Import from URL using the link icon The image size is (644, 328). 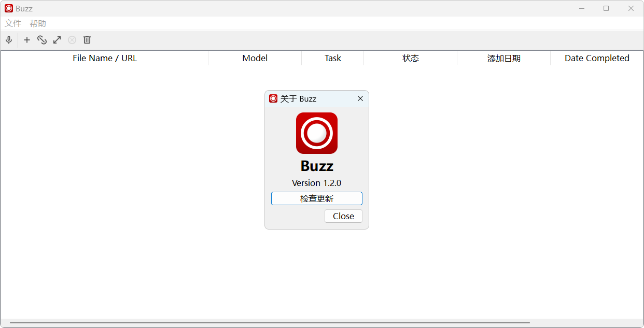(42, 40)
